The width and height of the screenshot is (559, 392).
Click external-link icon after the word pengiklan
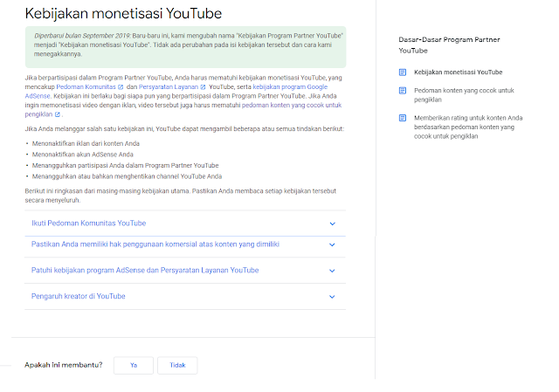[x=58, y=114]
